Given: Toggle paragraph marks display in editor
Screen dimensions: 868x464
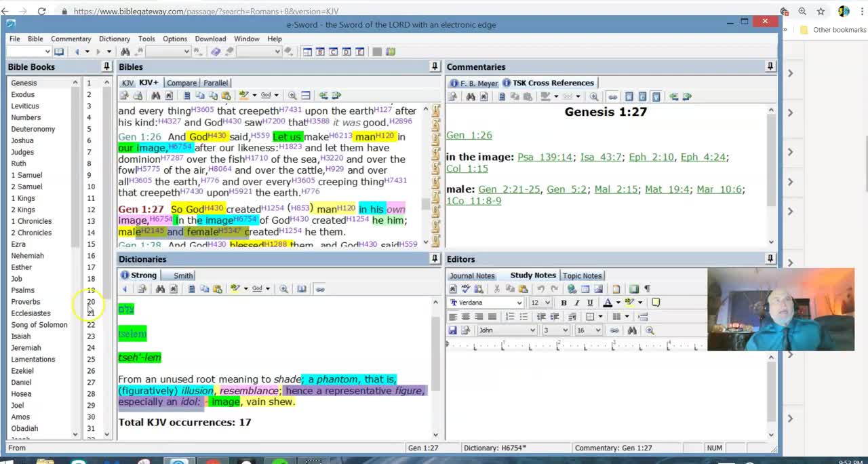Looking at the screenshot, I should pos(647,289).
